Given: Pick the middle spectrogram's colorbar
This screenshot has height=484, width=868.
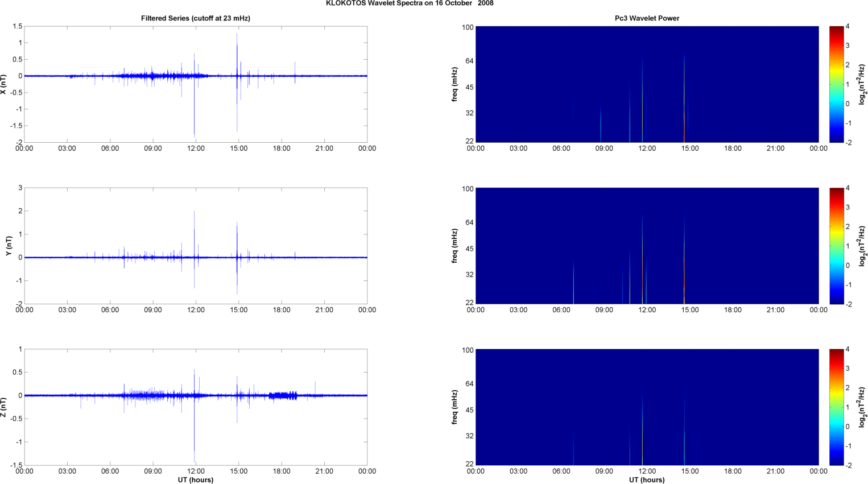Looking at the screenshot, I should 836,246.
